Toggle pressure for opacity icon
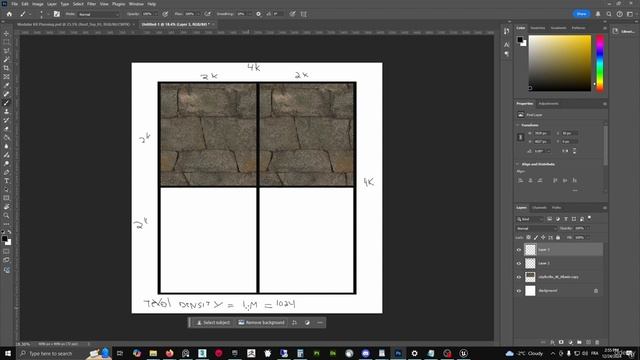640x360 pixels. click(165, 14)
